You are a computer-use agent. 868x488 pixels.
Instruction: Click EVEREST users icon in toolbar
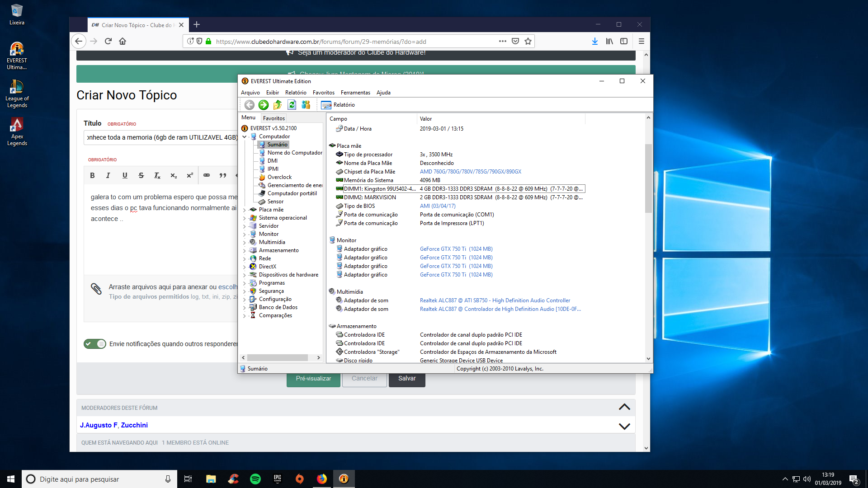pos(306,105)
